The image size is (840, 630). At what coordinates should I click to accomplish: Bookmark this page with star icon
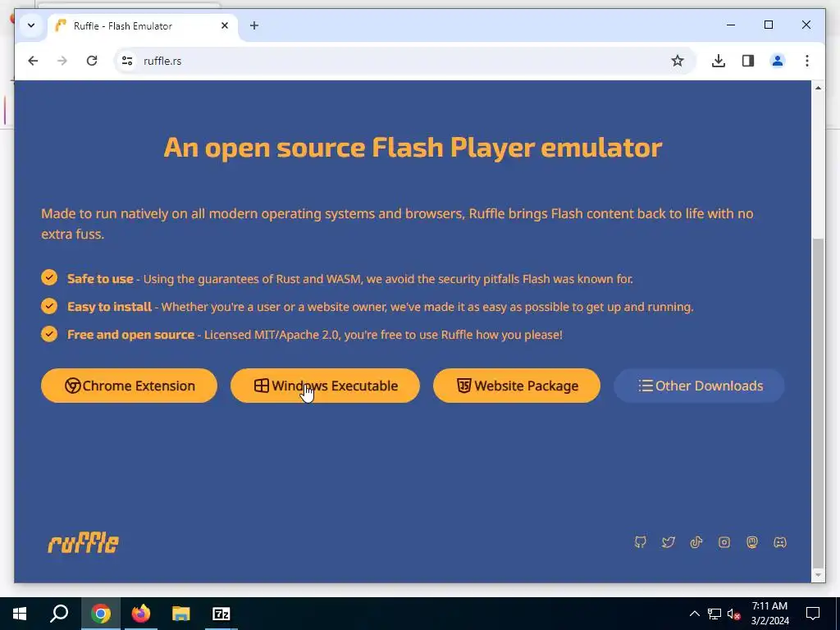point(677,61)
